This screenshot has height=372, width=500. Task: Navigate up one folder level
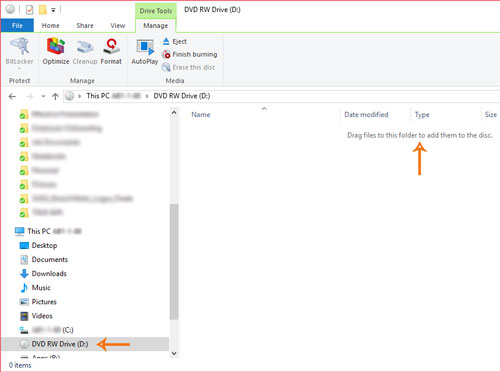[55, 96]
